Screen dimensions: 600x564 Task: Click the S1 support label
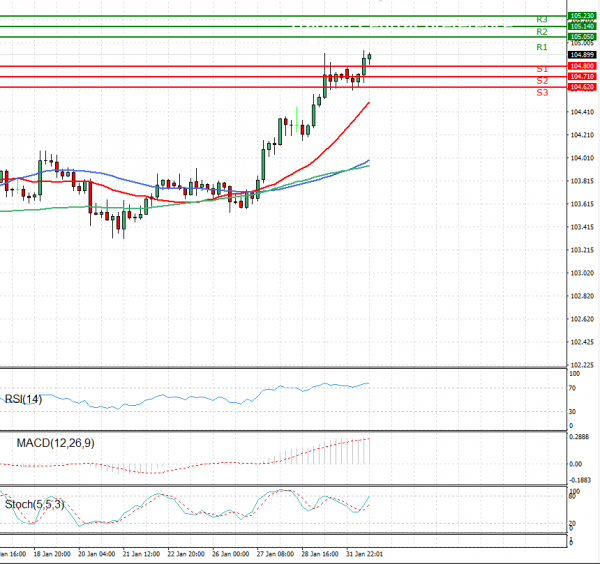tap(542, 69)
